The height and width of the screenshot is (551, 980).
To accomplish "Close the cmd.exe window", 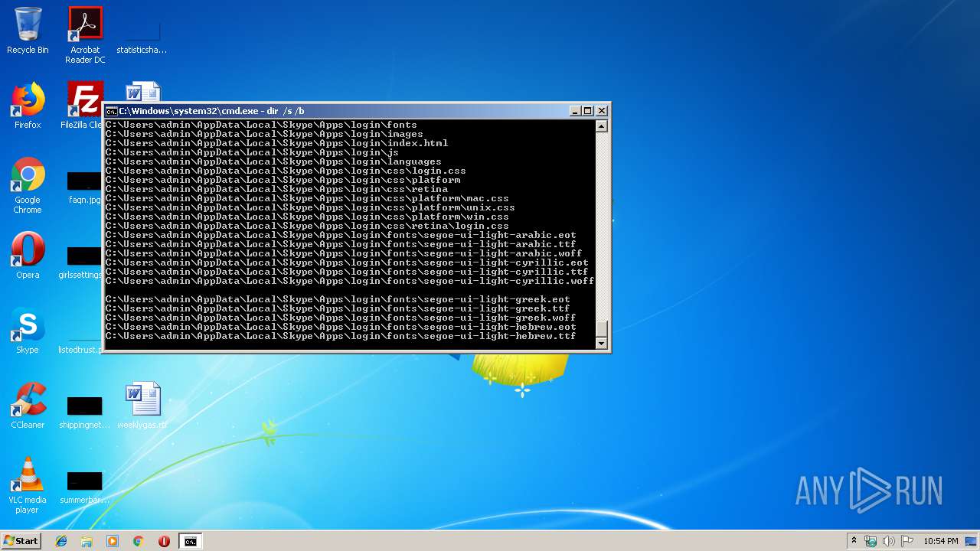I will [602, 111].
